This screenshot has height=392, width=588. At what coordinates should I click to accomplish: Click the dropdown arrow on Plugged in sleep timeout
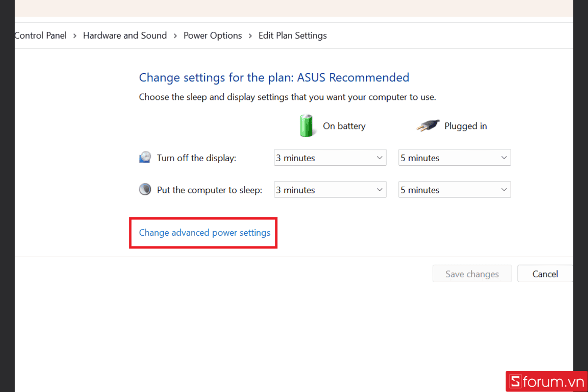tap(504, 190)
